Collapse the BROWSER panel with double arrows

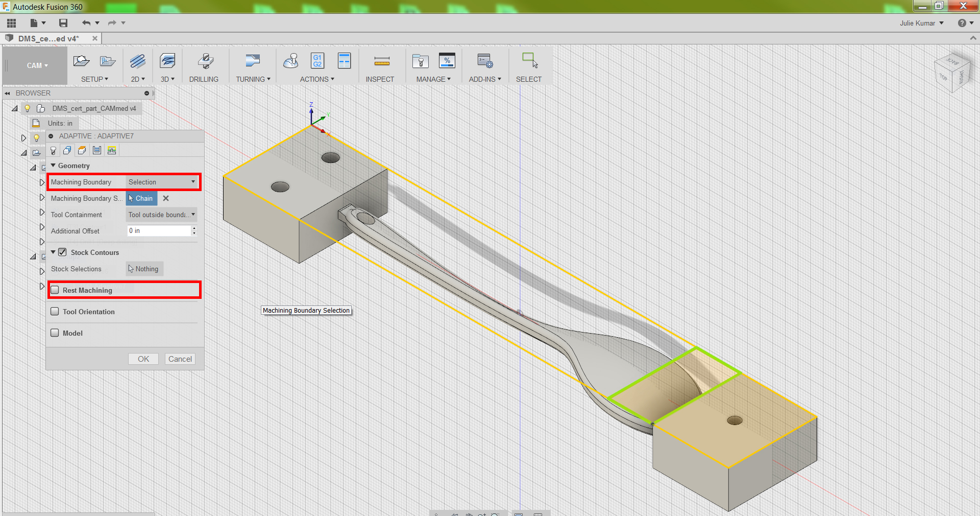8,93
